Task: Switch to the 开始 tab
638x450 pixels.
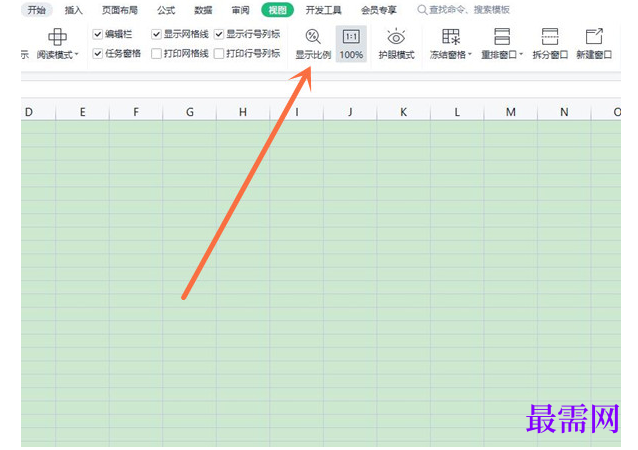Action: pyautogui.click(x=37, y=10)
